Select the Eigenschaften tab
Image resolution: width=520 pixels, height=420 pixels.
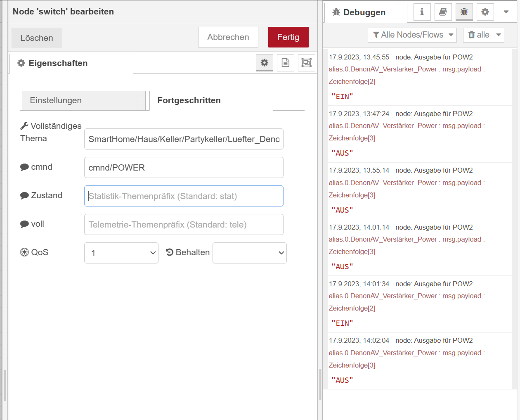71,64
